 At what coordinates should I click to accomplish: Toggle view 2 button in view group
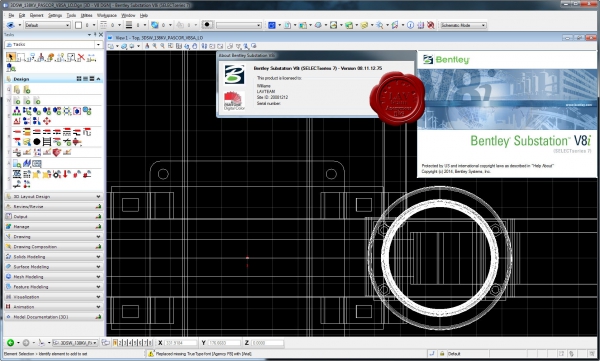[120, 343]
